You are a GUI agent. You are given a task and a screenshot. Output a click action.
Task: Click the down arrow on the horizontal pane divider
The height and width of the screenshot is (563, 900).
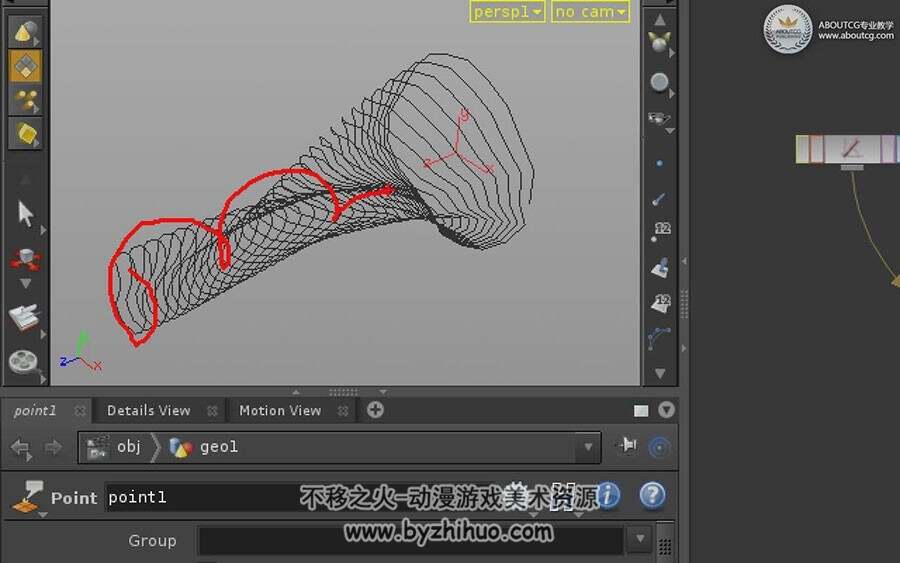[x=383, y=392]
